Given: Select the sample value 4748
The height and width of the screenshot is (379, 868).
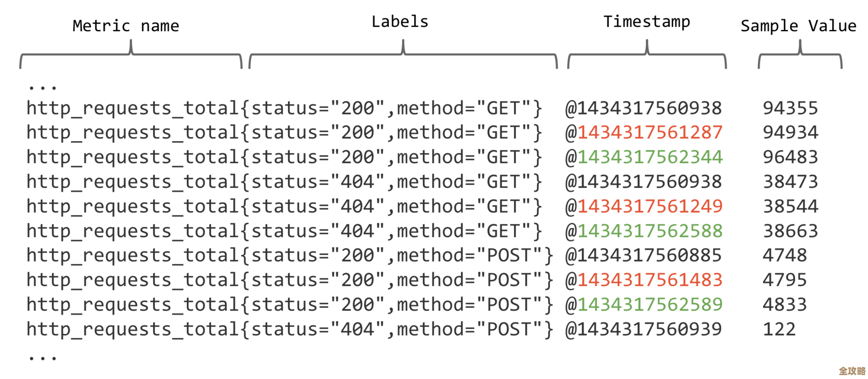Looking at the screenshot, I should [x=785, y=255].
